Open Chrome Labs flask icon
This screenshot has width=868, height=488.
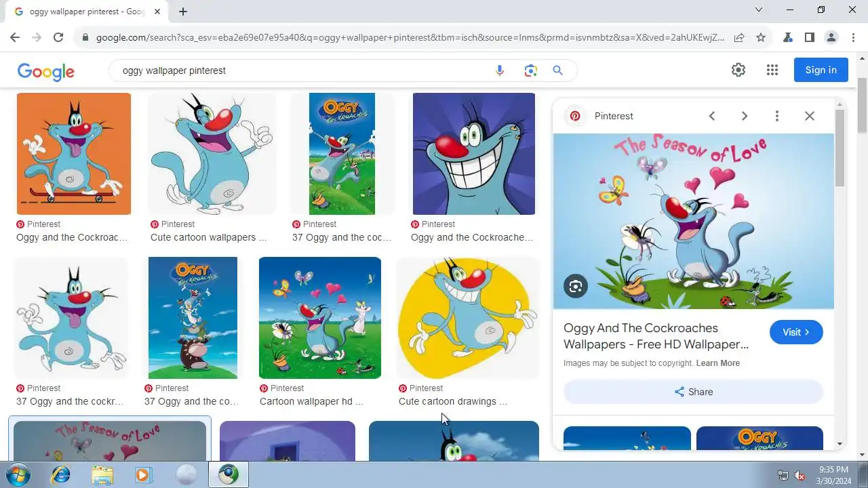pyautogui.click(x=788, y=37)
